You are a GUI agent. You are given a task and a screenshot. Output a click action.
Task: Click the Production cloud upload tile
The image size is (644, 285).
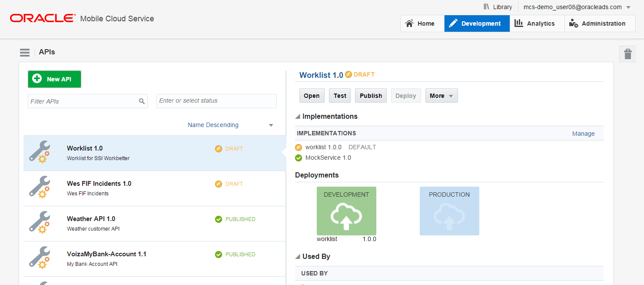click(x=449, y=211)
